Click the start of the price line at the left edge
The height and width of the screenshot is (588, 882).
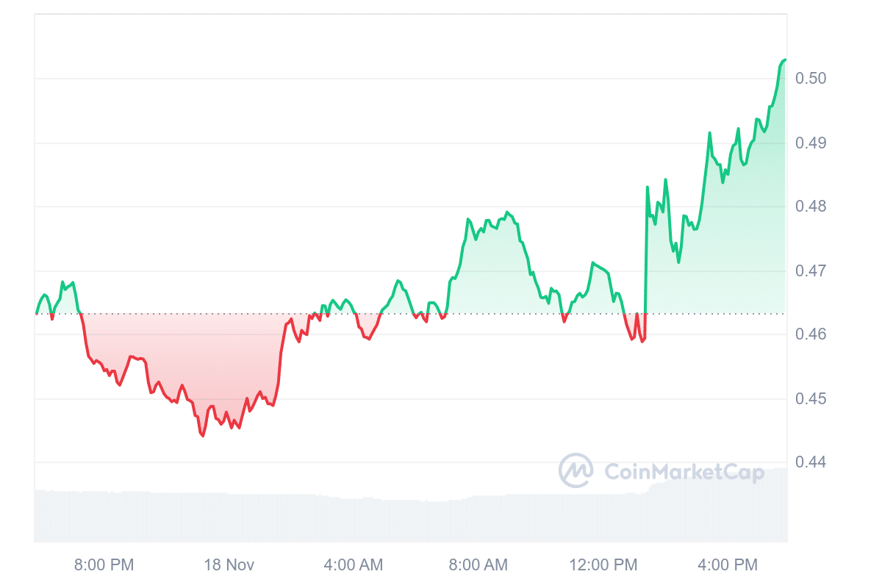pyautogui.click(x=36, y=313)
